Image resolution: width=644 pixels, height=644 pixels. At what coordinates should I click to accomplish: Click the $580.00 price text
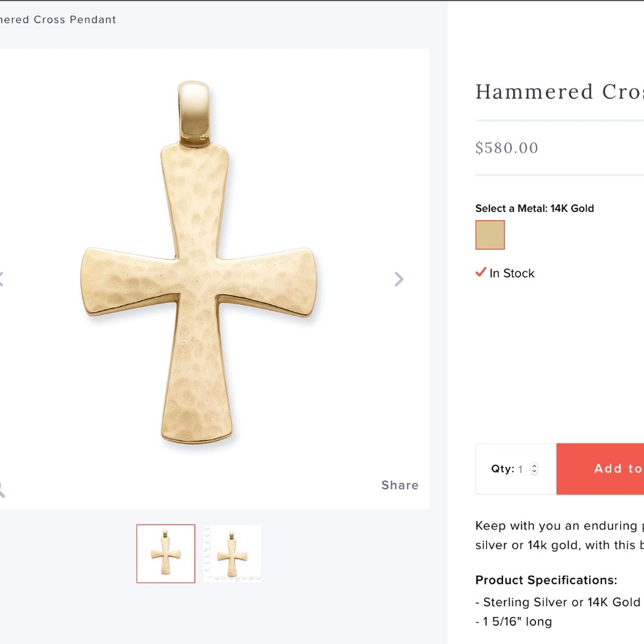(x=506, y=148)
